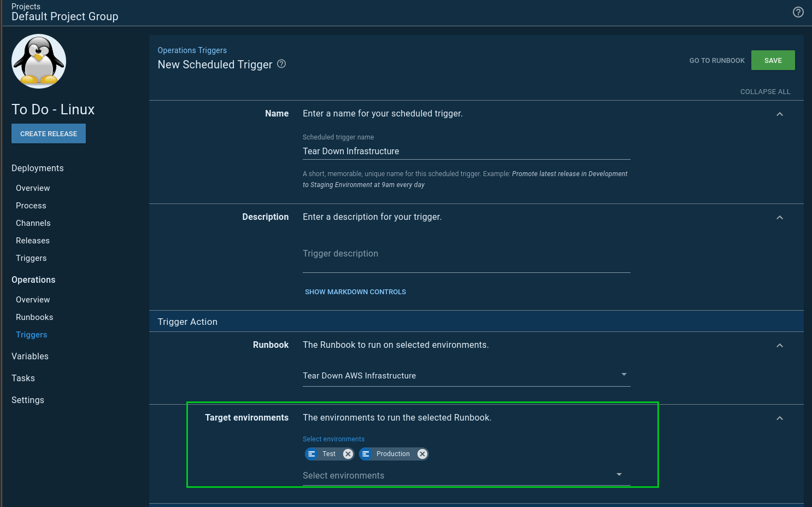Click the Trigger description text field
This screenshot has height=507, width=812.
(x=466, y=254)
